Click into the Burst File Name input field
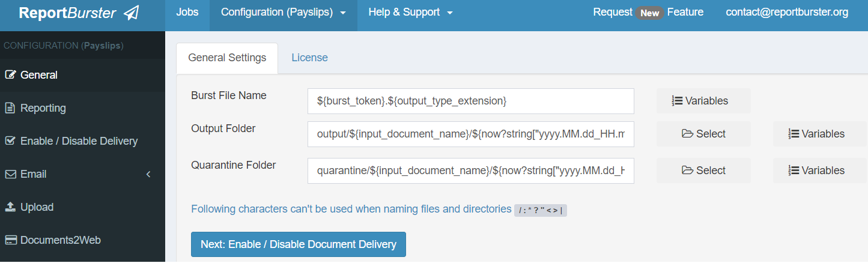The image size is (868, 263). click(x=470, y=101)
